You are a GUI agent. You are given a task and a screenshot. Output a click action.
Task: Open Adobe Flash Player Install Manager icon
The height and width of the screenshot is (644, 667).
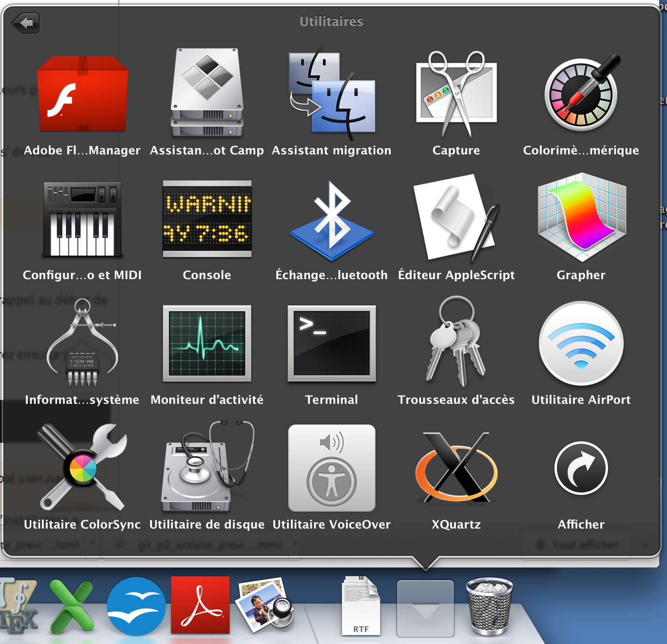[82, 94]
